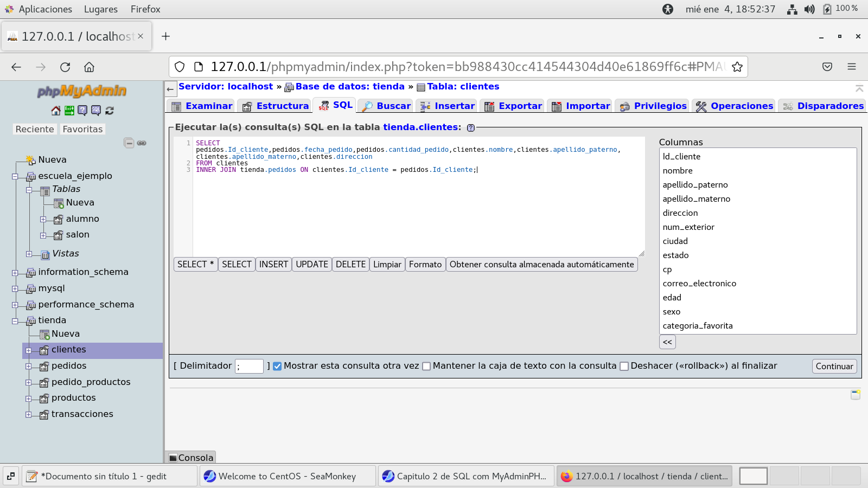Enable the Deshacer rollback checkbox
The image size is (868, 488).
coord(624,366)
